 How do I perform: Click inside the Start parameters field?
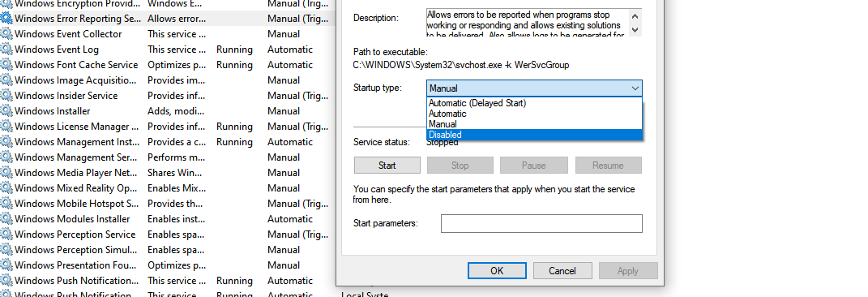click(x=541, y=223)
